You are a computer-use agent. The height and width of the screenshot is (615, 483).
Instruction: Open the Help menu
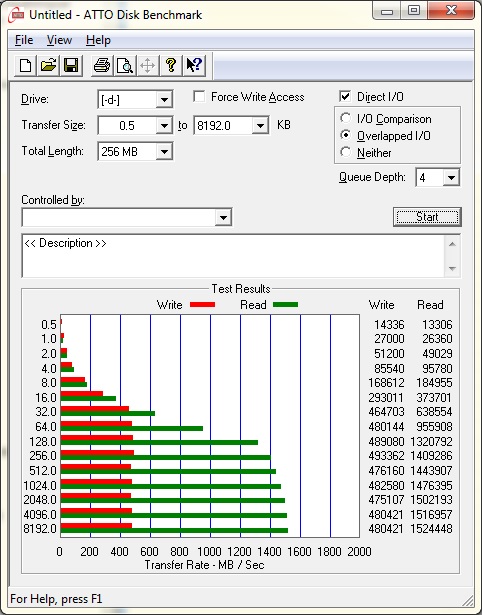(x=98, y=40)
